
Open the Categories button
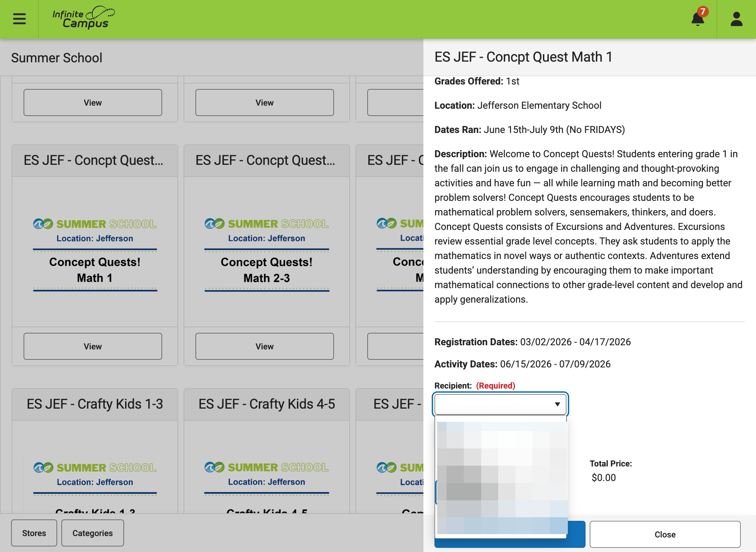pyautogui.click(x=93, y=533)
